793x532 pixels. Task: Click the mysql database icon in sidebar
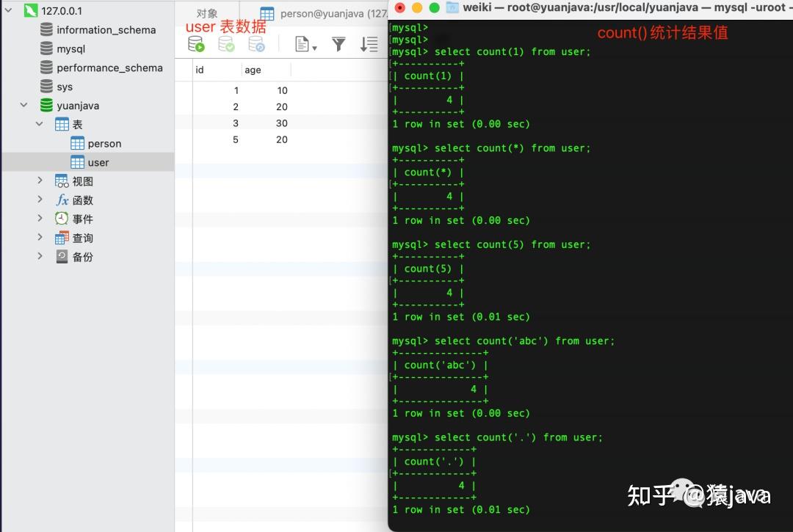tap(46, 48)
